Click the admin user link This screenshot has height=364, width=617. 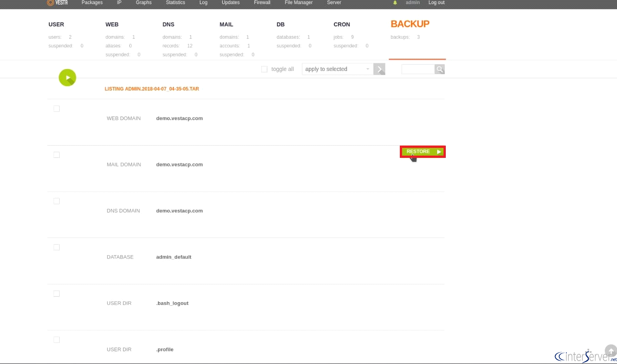click(413, 3)
